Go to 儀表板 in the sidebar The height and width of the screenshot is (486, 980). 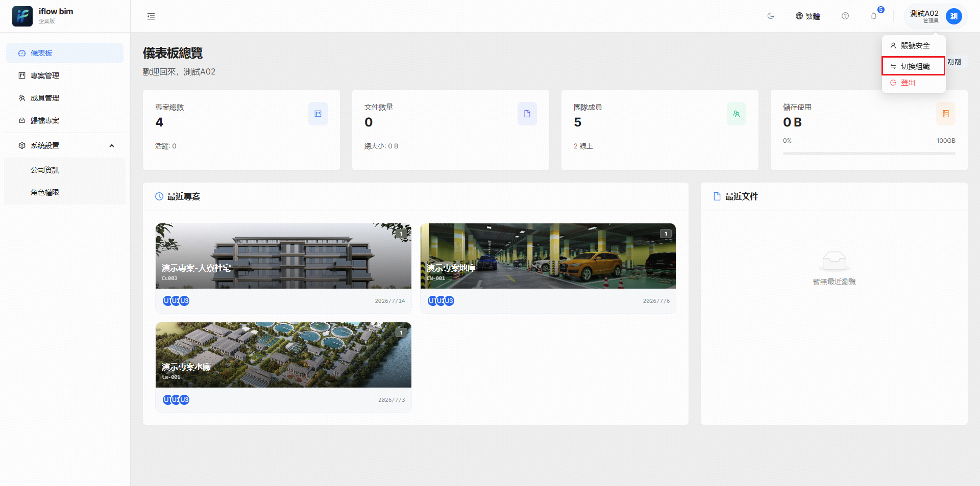pyautogui.click(x=65, y=53)
